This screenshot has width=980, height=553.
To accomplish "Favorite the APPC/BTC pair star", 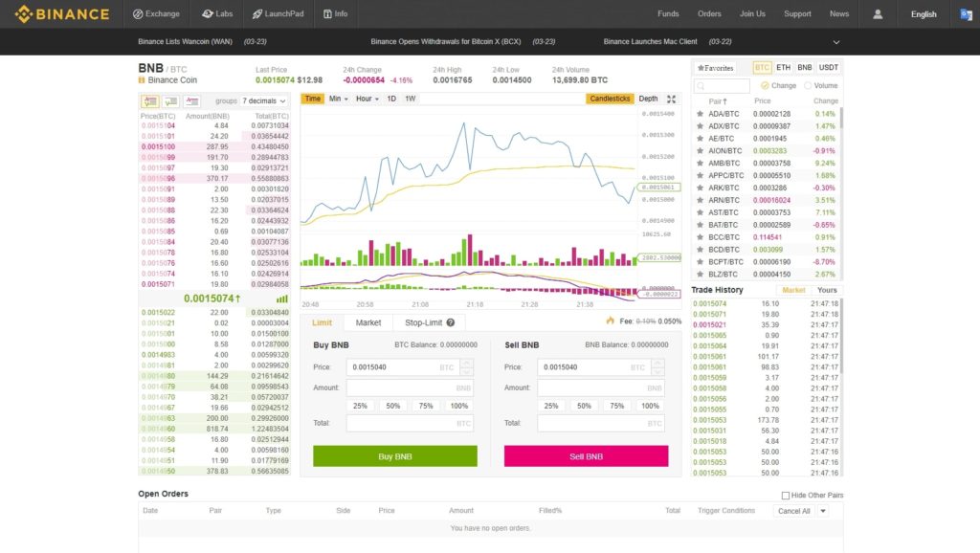I will [x=700, y=176].
